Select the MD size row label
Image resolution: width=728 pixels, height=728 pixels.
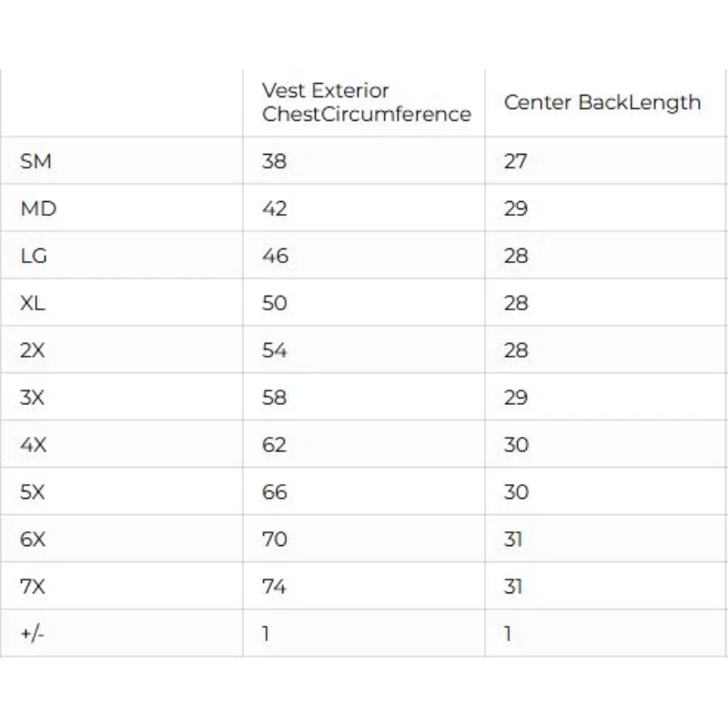[38, 208]
